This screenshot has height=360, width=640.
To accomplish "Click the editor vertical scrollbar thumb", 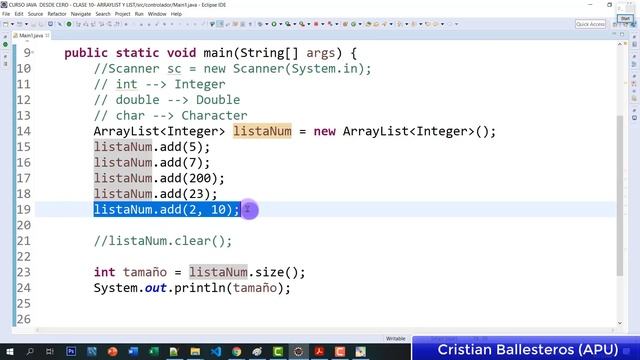I will click(620, 196).
